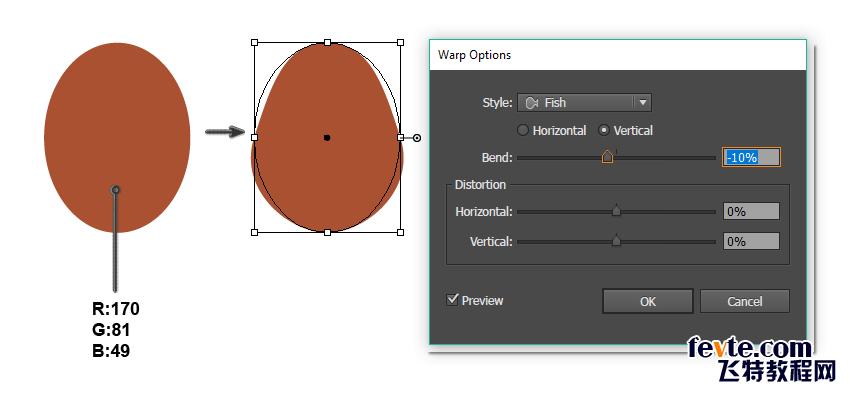Click the Vertical distortion slider handle
Viewport: 850px width, 396px height.
(x=616, y=241)
